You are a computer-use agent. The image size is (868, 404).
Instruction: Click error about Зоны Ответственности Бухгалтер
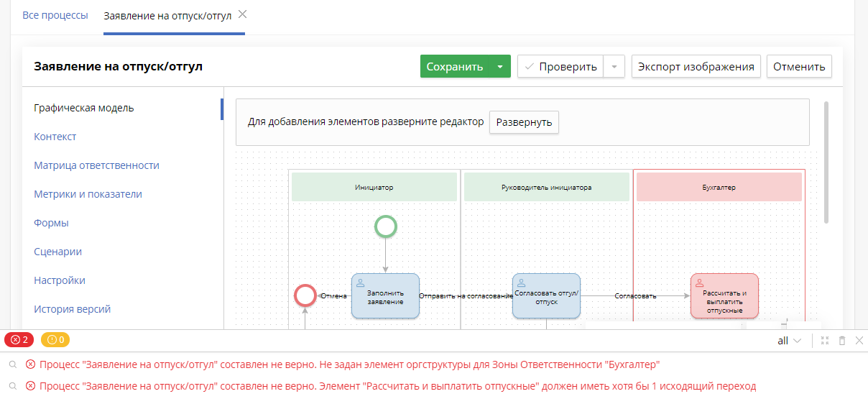[349, 364]
